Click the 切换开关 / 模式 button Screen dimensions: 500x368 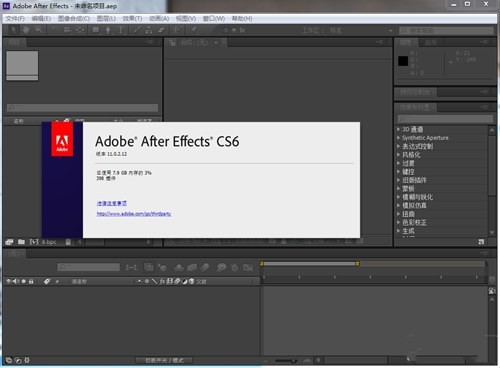tap(164, 360)
